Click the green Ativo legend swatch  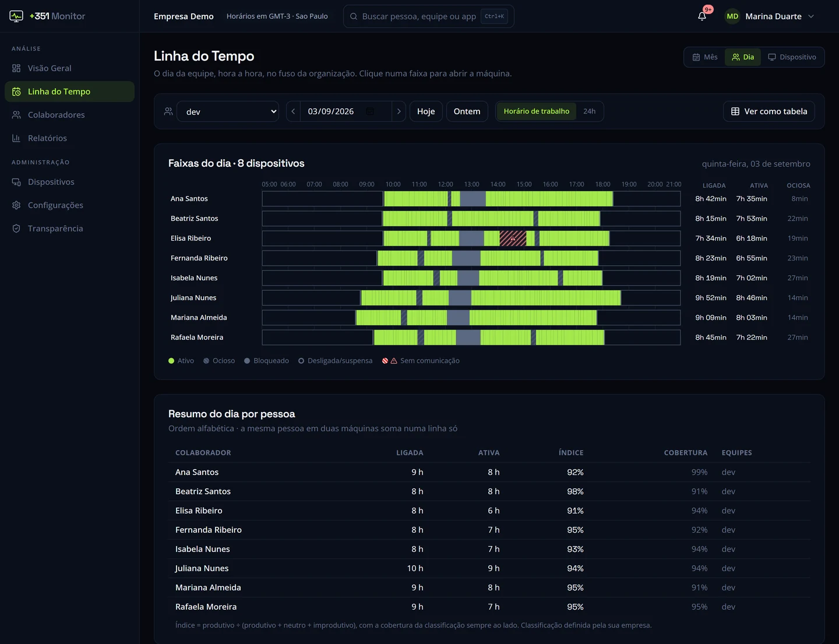point(171,361)
